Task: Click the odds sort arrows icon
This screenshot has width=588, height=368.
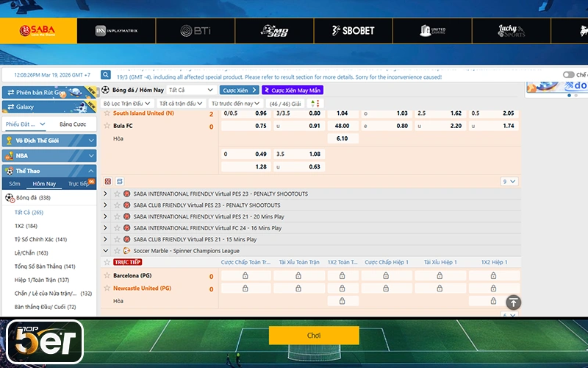Action: point(315,103)
